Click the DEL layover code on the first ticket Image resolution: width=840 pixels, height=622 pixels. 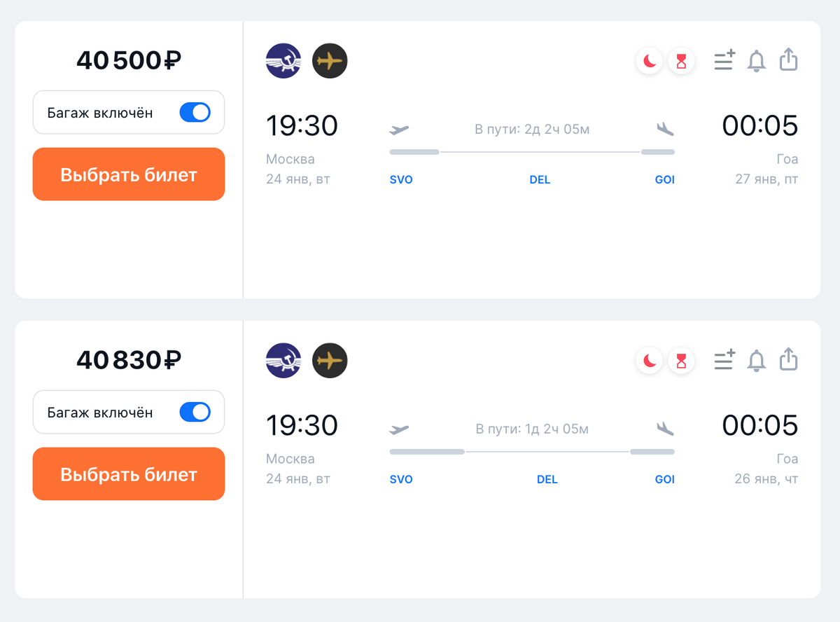click(540, 180)
